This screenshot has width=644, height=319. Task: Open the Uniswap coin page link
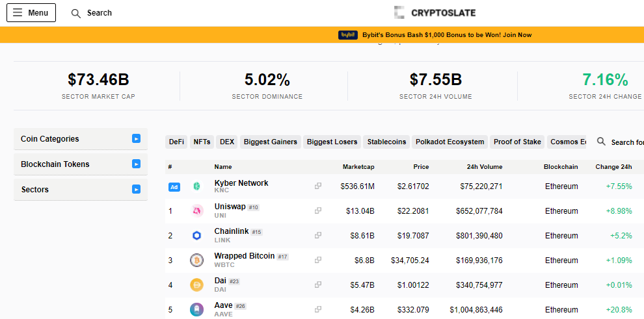(x=230, y=207)
